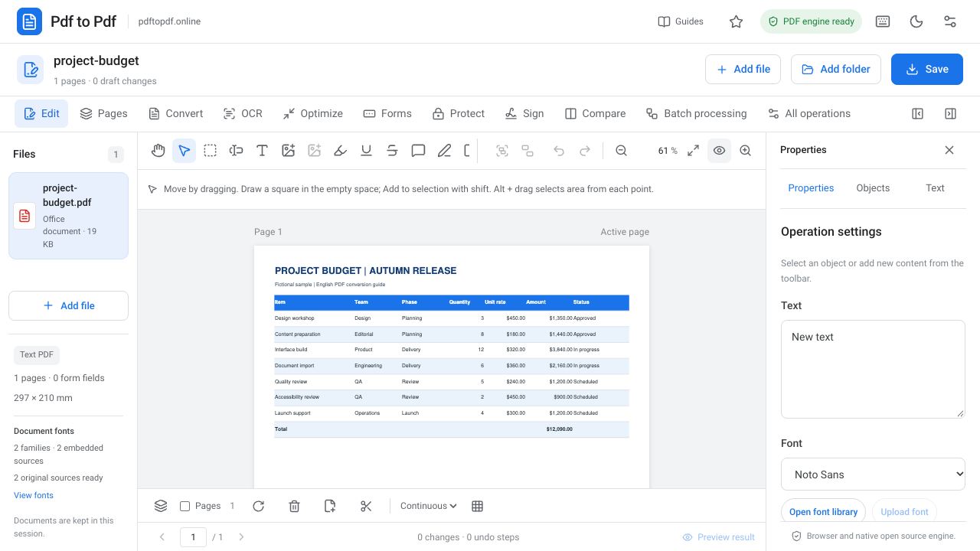Screen dimensions: 980x551
Task: Select the arrow pointer selection tool
Action: tap(185, 151)
